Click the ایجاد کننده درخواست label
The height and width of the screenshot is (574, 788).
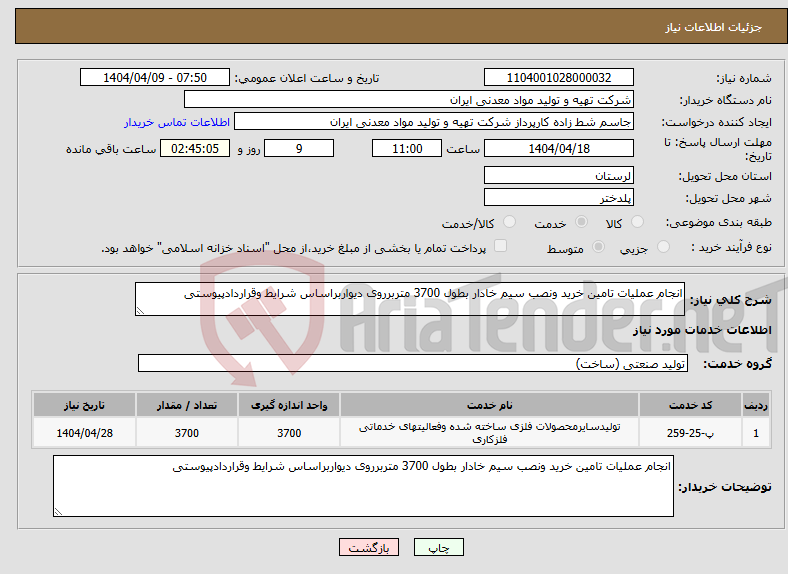(717, 122)
